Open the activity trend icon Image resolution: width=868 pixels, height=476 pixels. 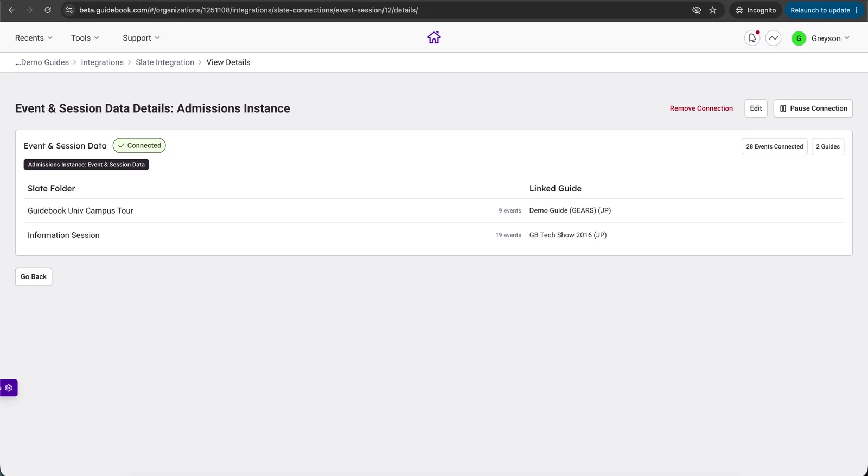pyautogui.click(x=773, y=38)
